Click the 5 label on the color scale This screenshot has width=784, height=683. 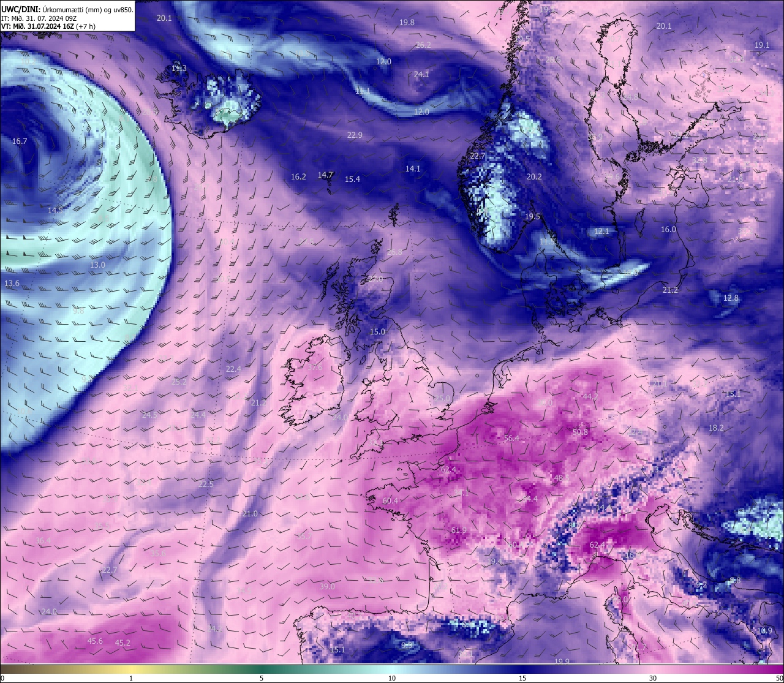click(262, 678)
